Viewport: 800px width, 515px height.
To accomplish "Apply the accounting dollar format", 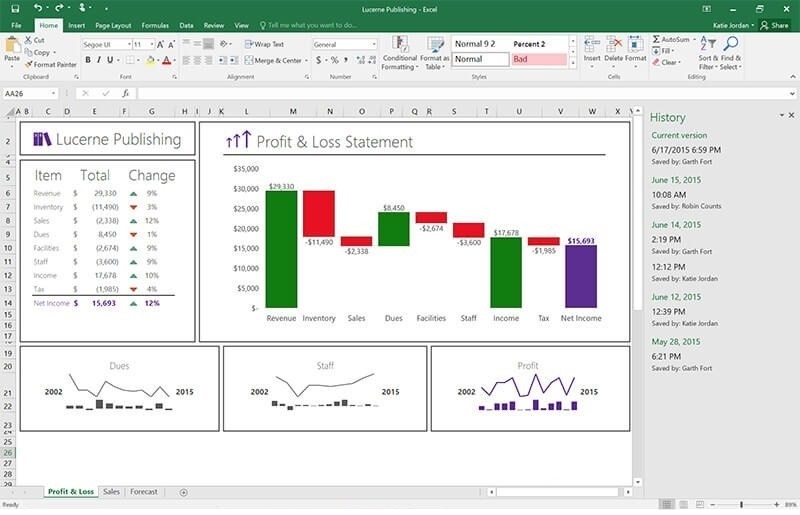I will coord(318,60).
